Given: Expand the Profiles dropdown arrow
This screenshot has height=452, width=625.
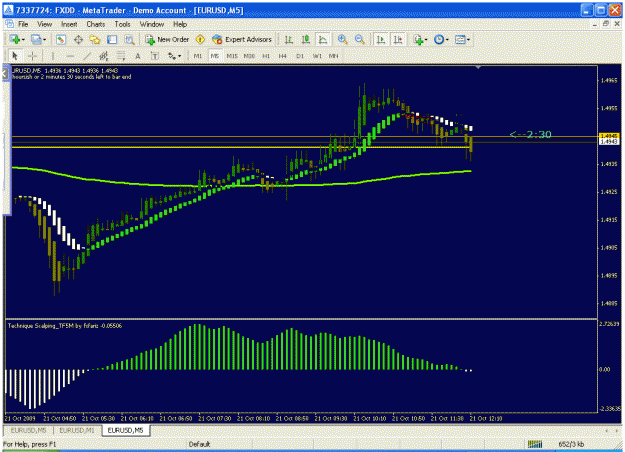Looking at the screenshot, I should (x=44, y=39).
